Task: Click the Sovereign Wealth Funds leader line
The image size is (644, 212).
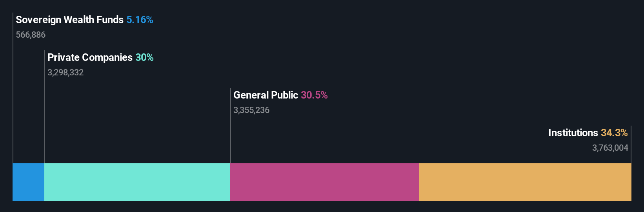Action: pyautogui.click(x=13, y=88)
